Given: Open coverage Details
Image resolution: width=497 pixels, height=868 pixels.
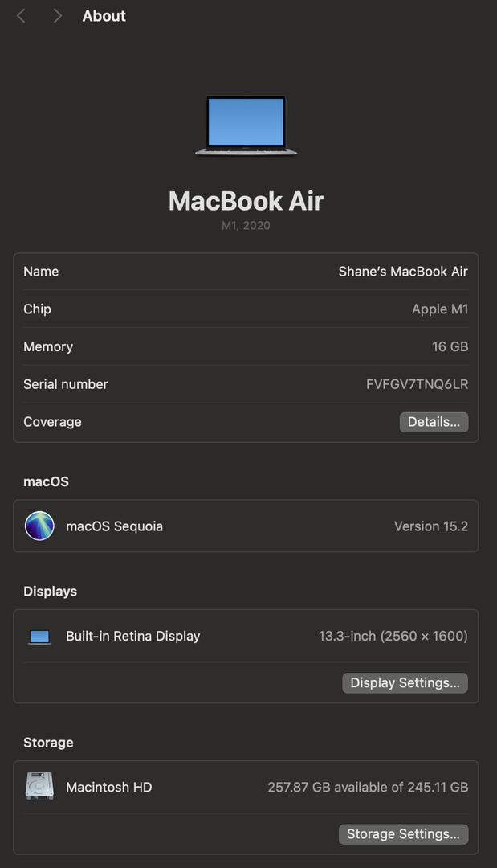Looking at the screenshot, I should pos(434,422).
